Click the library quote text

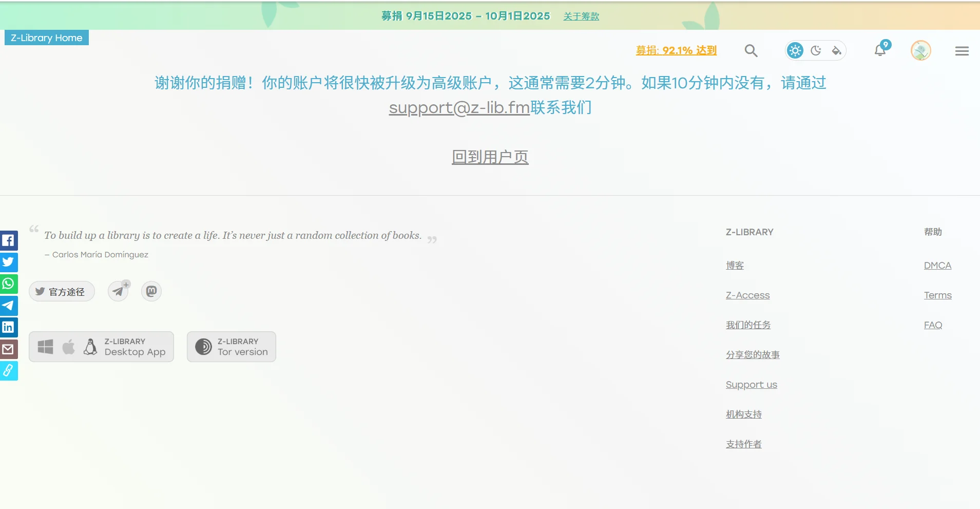pos(233,235)
